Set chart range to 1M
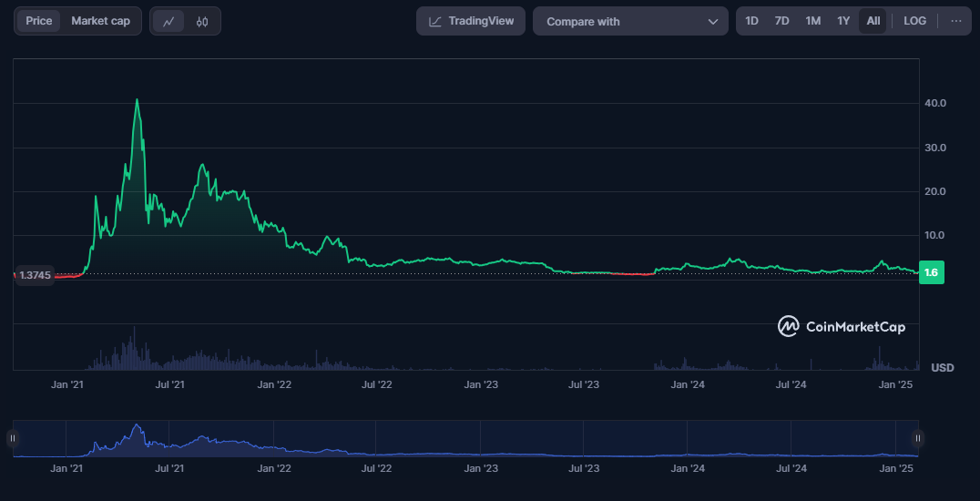This screenshot has width=980, height=501. pos(812,21)
